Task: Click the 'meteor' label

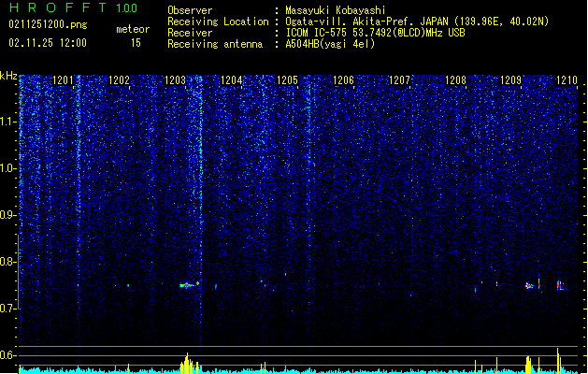Action: pos(133,29)
